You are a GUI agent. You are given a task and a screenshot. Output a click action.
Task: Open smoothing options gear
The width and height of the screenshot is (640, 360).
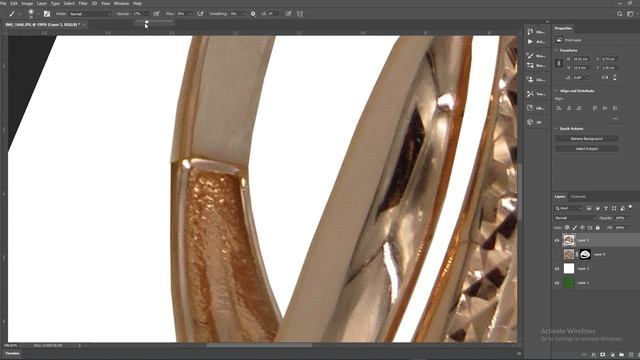(253, 14)
